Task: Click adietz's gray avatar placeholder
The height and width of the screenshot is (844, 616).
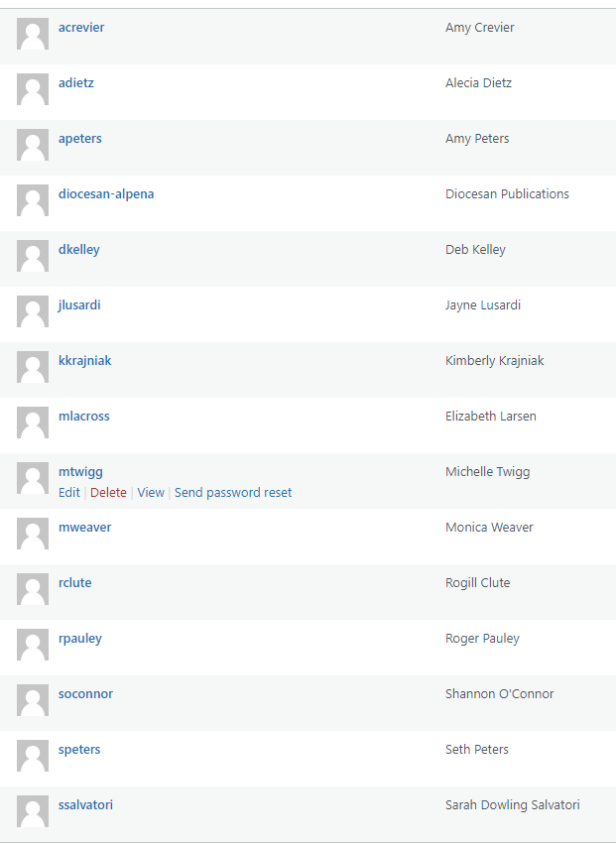Action: [33, 89]
